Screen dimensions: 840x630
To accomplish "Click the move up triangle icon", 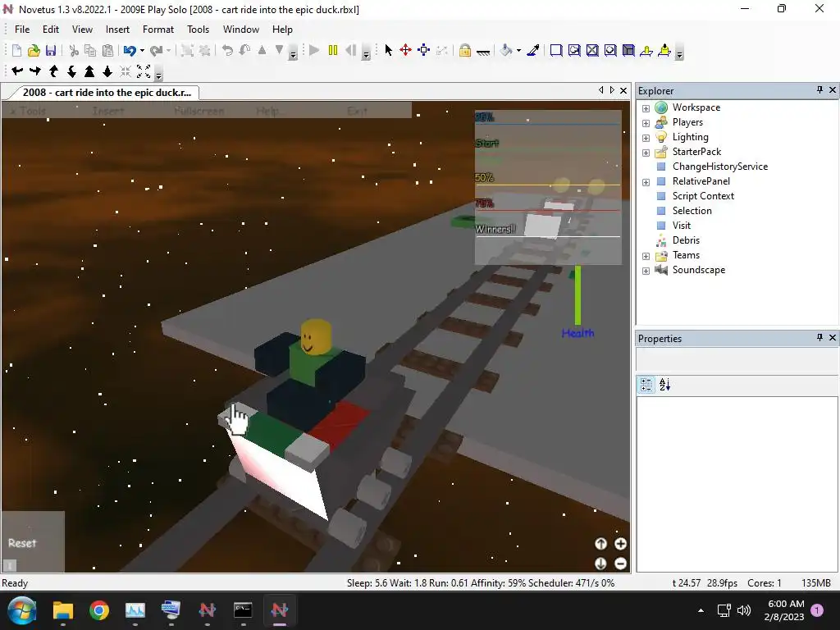I will [x=262, y=50].
